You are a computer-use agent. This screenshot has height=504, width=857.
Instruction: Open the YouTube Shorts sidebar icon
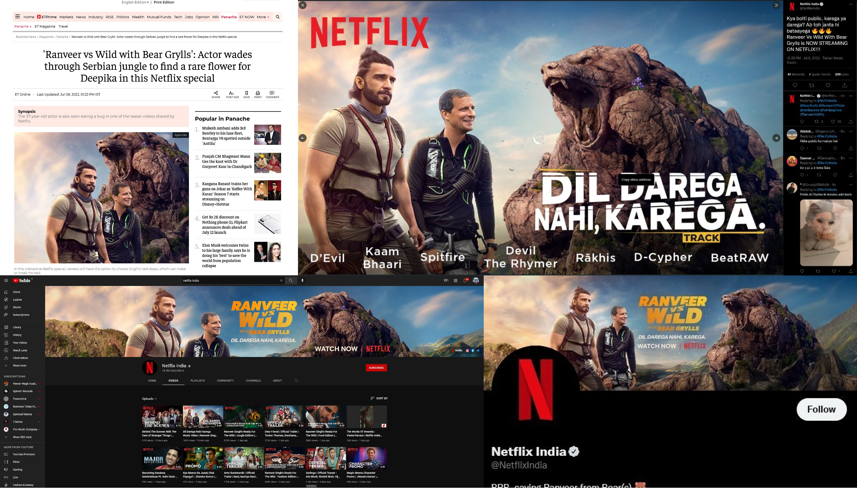coord(6,307)
